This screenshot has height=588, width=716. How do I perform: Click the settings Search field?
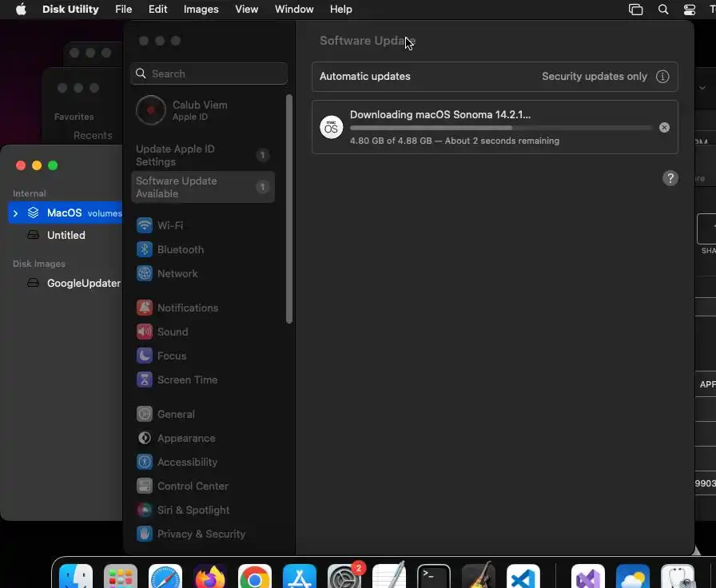click(209, 73)
